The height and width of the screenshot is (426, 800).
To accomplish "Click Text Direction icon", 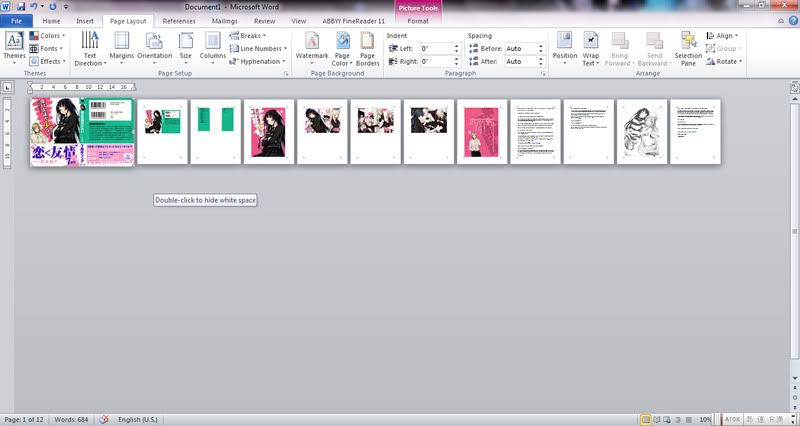I will point(90,40).
